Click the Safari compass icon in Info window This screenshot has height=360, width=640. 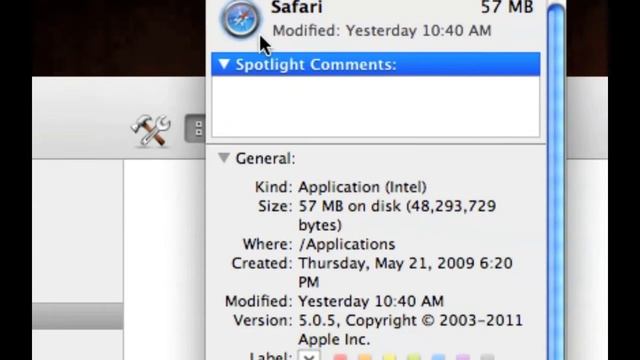(240, 19)
